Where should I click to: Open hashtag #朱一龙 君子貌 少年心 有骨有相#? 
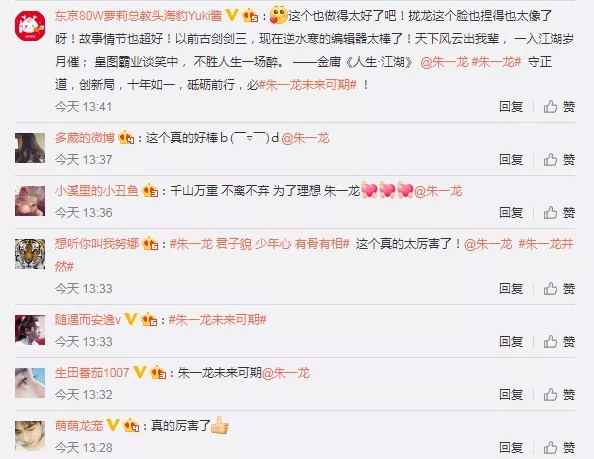coord(259,244)
